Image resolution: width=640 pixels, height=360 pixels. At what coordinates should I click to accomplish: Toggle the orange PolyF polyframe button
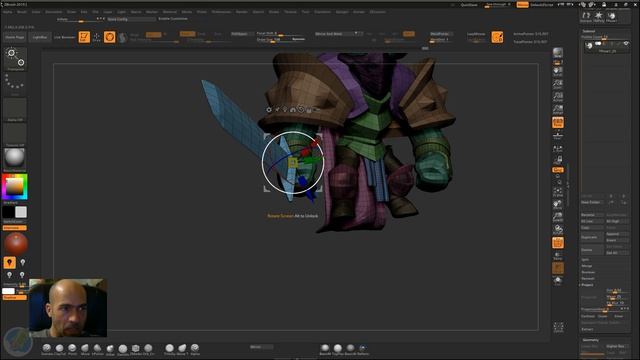(558, 243)
